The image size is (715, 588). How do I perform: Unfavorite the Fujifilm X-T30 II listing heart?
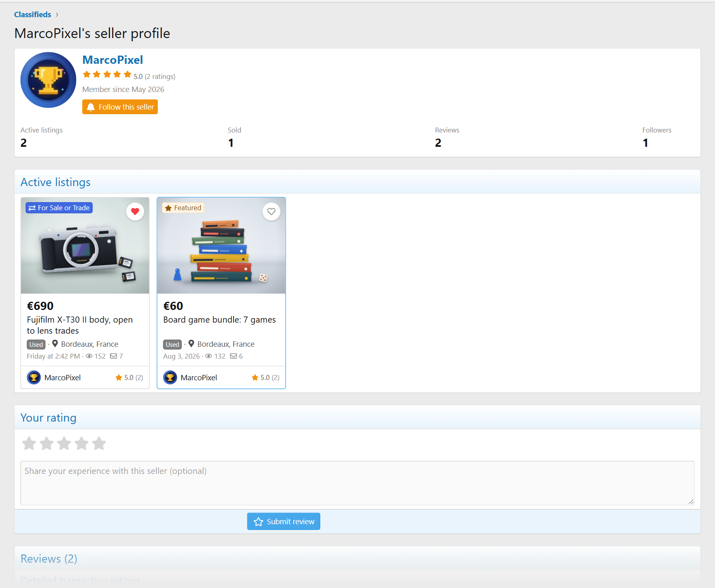135,211
